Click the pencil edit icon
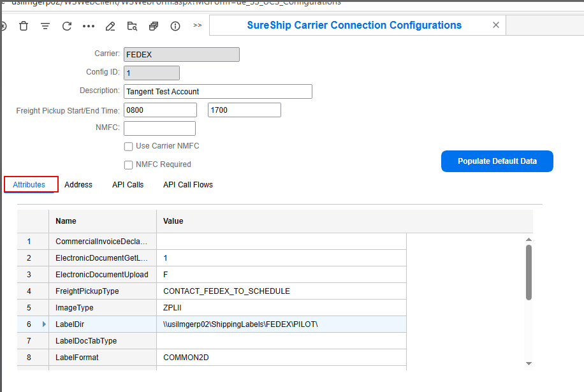 click(110, 26)
